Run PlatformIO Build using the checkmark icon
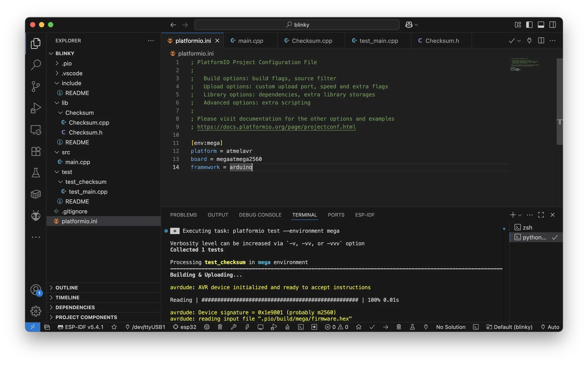Image resolution: width=588 pixels, height=365 pixels. [x=372, y=327]
